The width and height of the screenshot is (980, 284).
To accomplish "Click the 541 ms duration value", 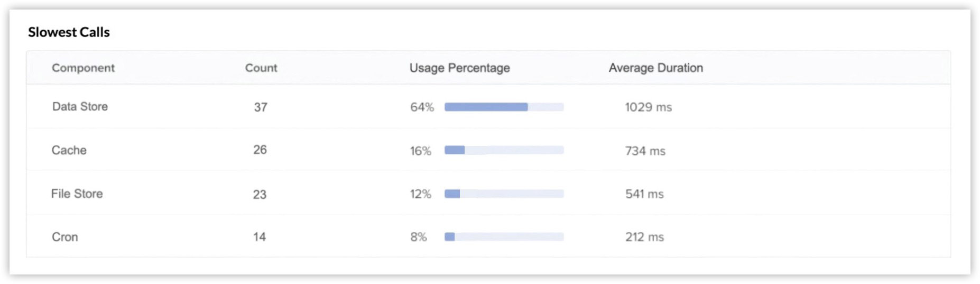I will click(644, 194).
